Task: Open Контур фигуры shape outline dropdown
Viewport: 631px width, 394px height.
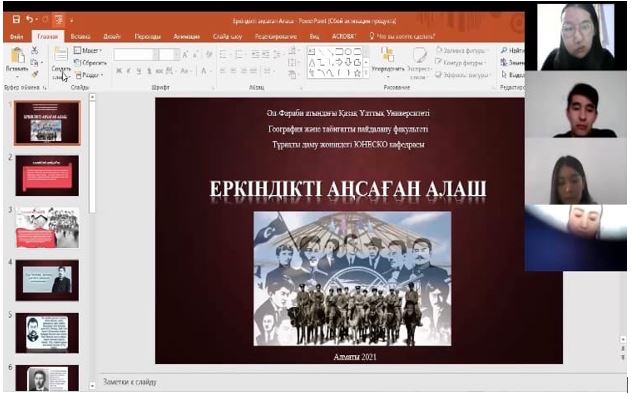Action: (x=460, y=63)
